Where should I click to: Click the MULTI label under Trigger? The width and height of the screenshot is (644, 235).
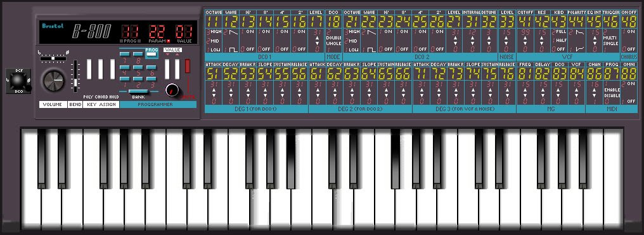[x=610, y=38]
